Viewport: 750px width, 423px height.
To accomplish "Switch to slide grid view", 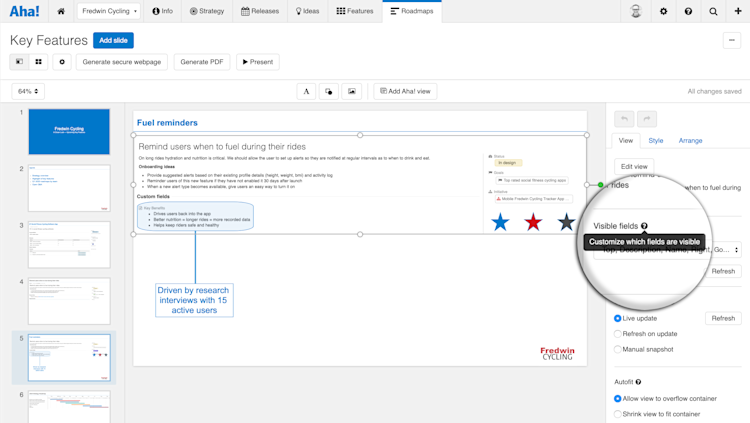I will click(x=38, y=62).
